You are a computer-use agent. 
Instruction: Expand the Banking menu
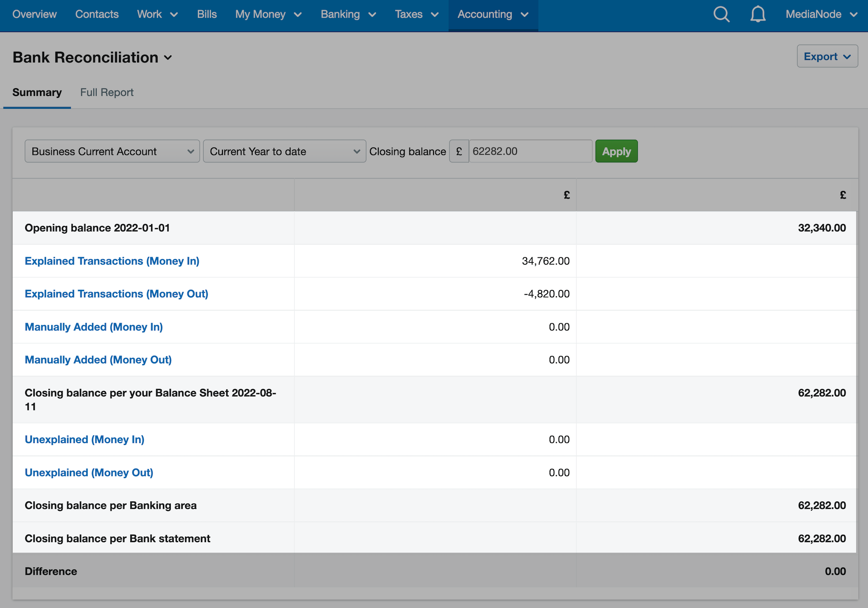point(349,14)
